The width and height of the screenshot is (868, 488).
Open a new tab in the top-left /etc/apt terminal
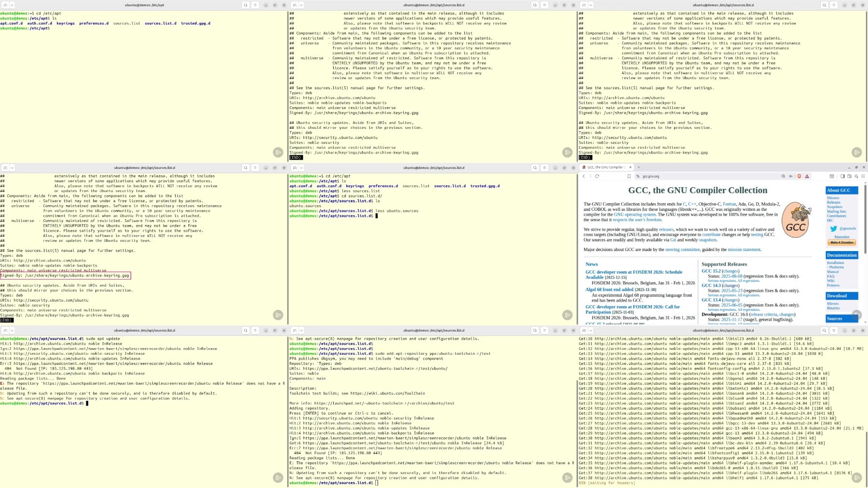5,5
